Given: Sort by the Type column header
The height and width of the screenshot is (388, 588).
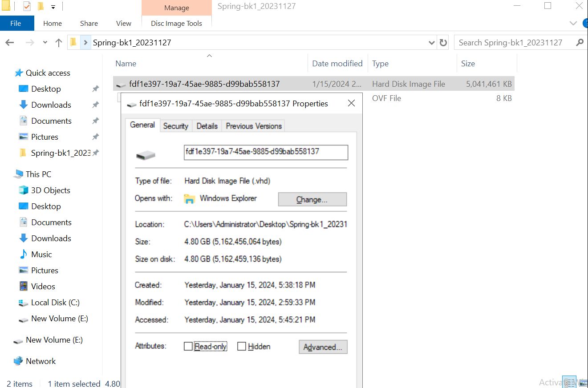Looking at the screenshot, I should coord(412,64).
